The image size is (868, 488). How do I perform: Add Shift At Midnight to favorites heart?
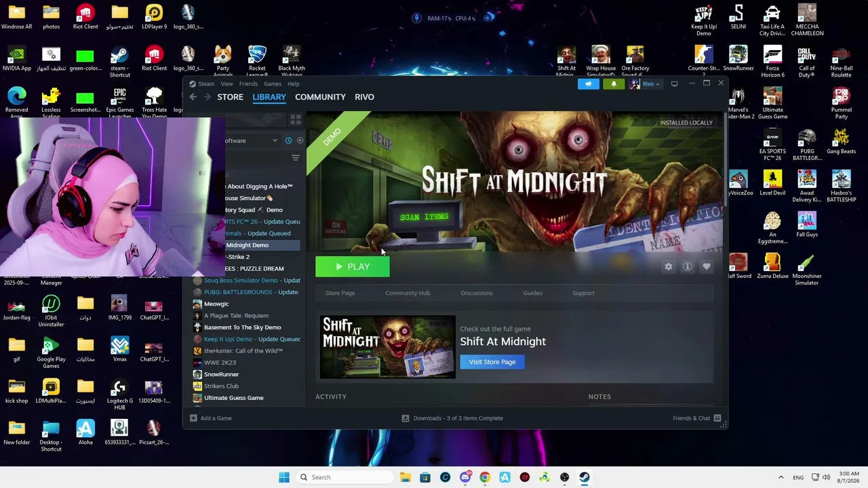click(x=707, y=267)
